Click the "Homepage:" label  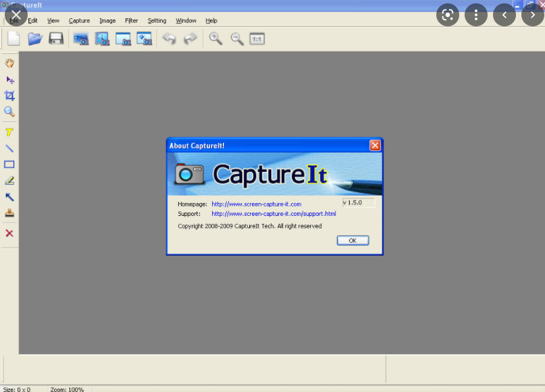[x=192, y=204]
